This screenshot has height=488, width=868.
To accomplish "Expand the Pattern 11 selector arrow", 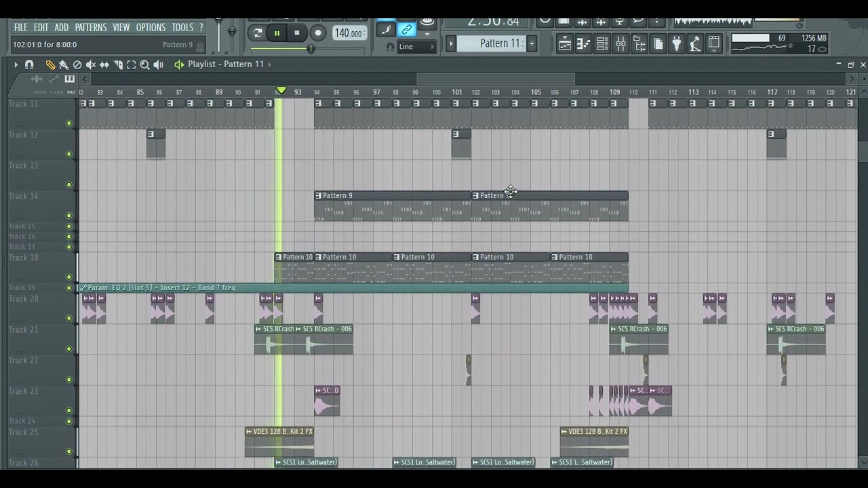I will point(450,44).
